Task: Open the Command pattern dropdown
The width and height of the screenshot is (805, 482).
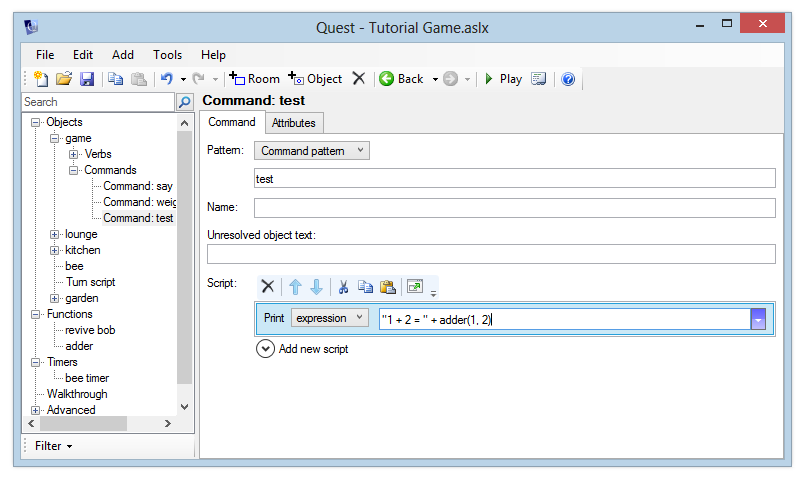Action: [x=312, y=150]
